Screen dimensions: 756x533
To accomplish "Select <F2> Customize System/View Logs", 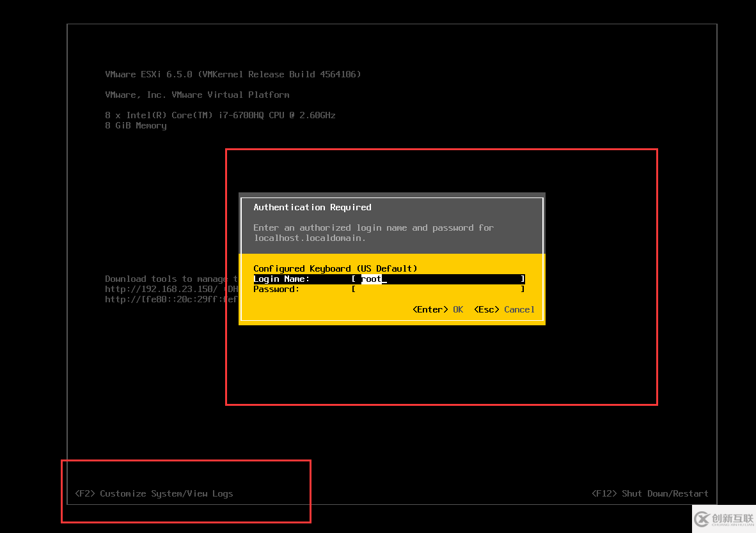I will click(x=154, y=493).
